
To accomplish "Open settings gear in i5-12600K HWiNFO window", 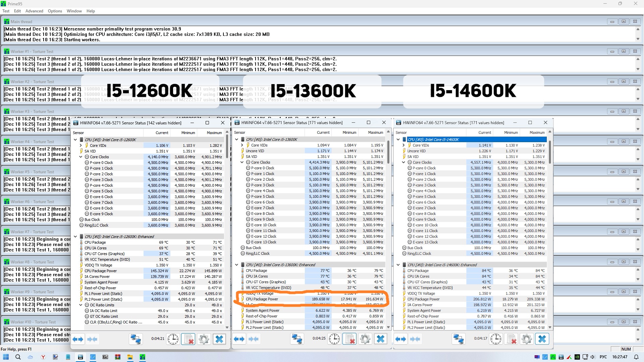I will point(204,339).
